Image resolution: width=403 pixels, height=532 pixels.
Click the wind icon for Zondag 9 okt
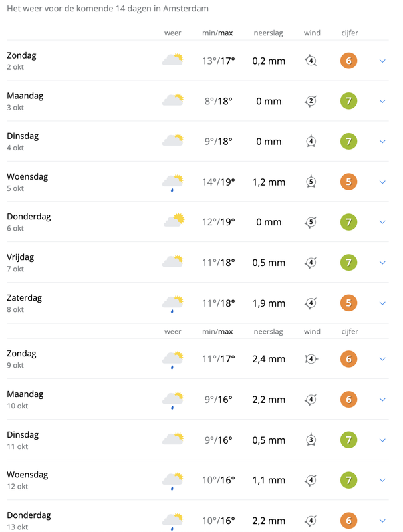(x=311, y=359)
